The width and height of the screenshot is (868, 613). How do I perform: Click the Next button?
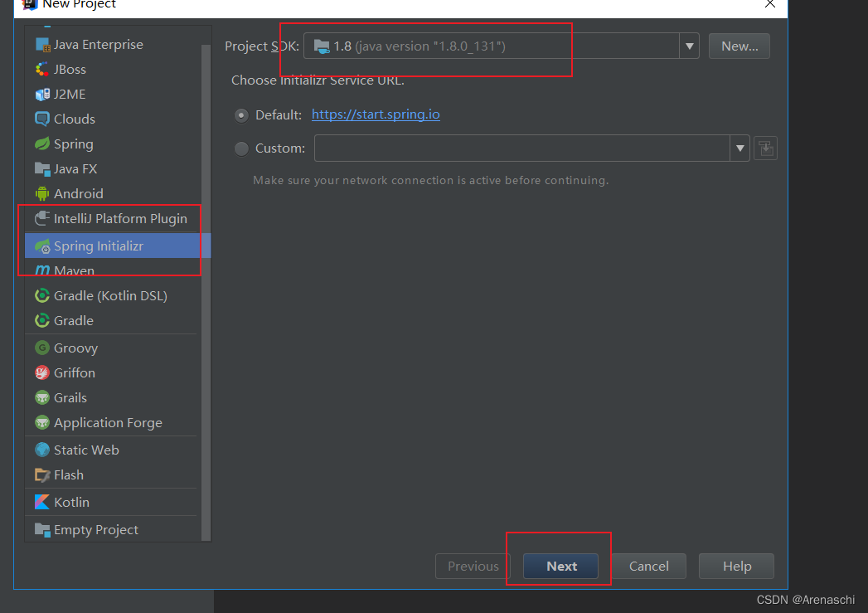[560, 566]
